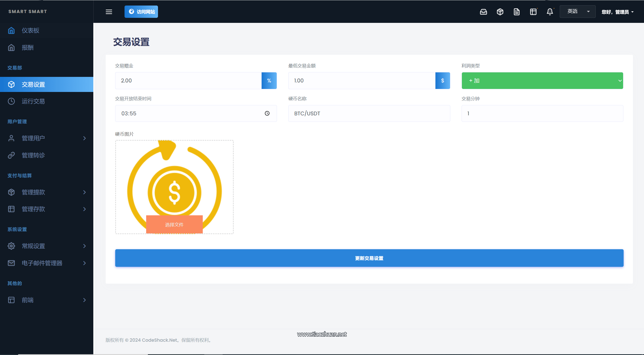Open the notifications bell
The image size is (644, 355).
550,12
